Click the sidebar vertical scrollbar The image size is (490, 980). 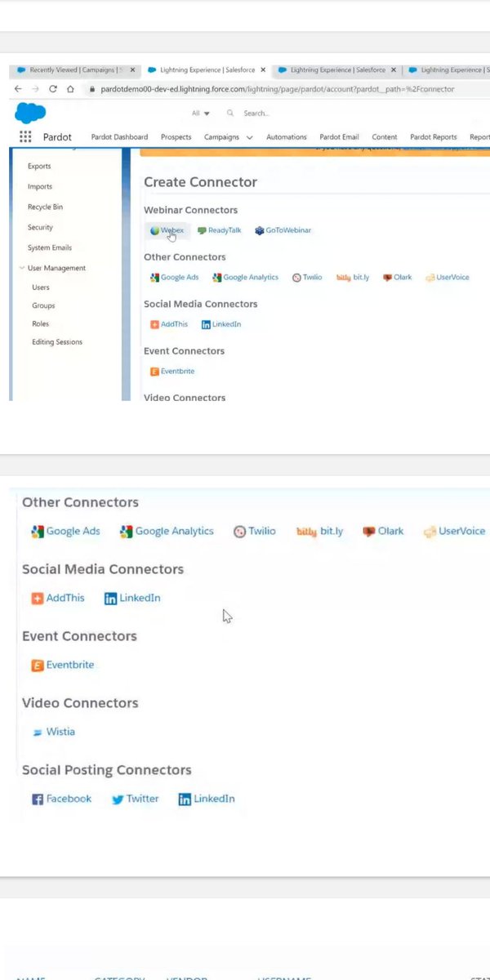[x=126, y=274]
